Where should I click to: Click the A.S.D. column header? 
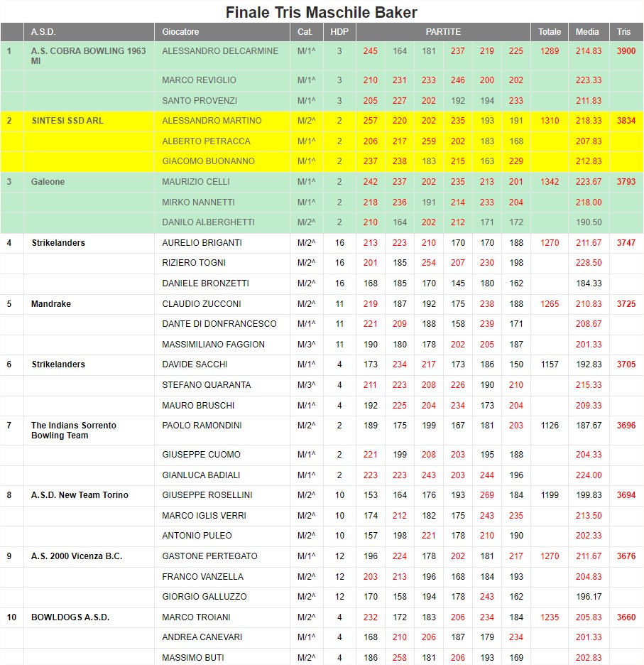click(43, 32)
